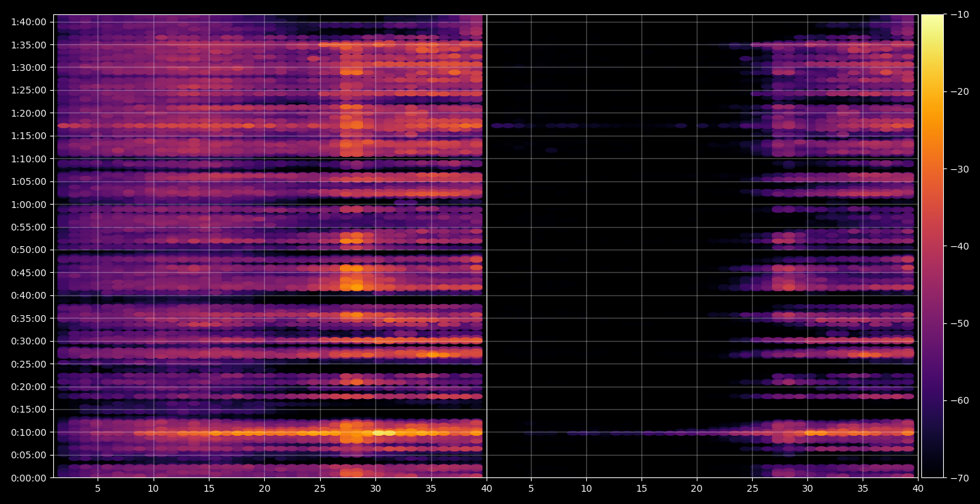Image resolution: width=980 pixels, height=504 pixels.
Task: Select the 1:35:00 time tick label
Action: click(29, 44)
